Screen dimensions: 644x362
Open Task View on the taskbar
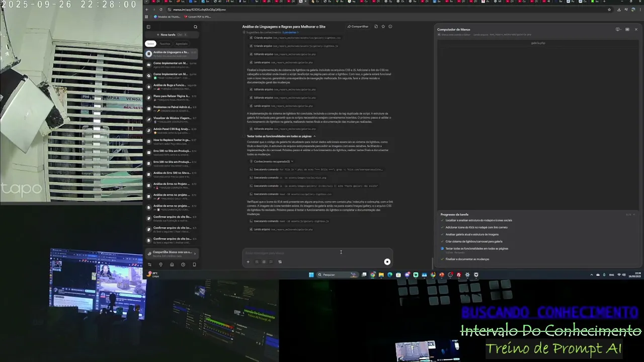point(364,275)
